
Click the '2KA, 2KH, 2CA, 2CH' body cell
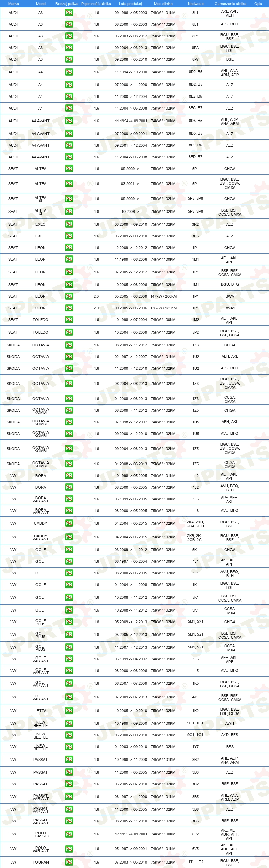tap(195, 524)
